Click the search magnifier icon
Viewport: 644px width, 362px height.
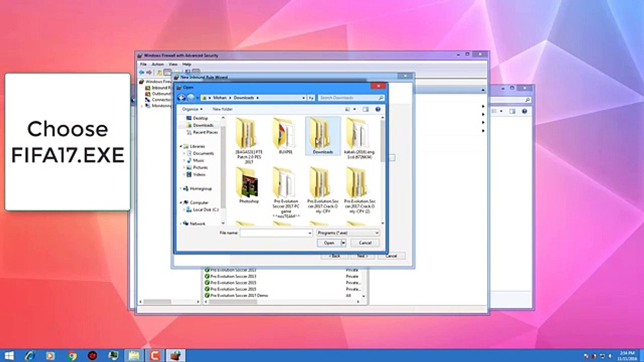[x=380, y=98]
